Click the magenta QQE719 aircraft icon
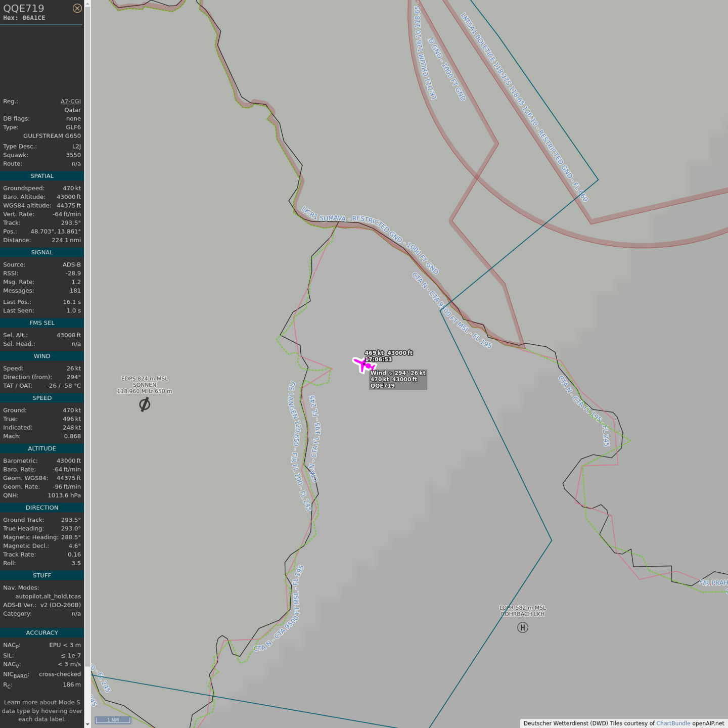Viewport: 728px width, 728px height. point(363,364)
